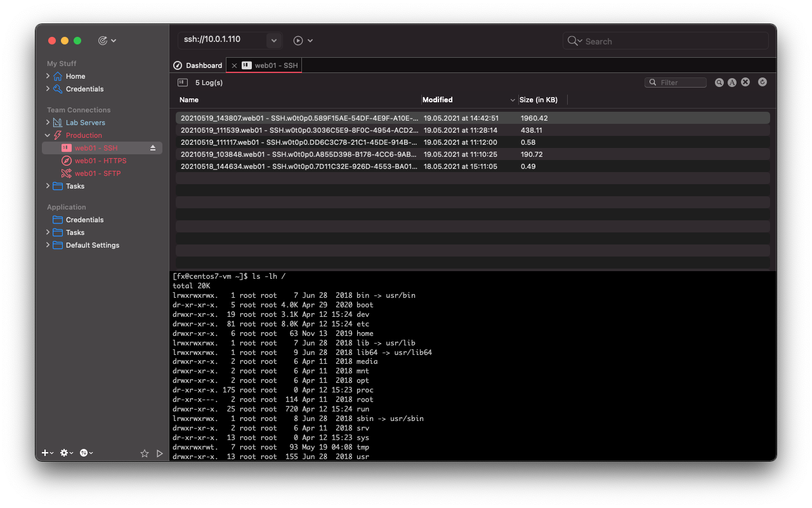The height and width of the screenshot is (508, 812).
Task: Expand the Lab Servers folder
Action: pos(48,123)
